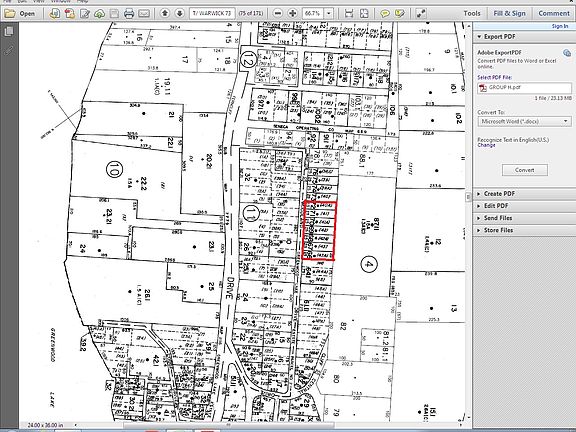Open the zoom level dropdown arrow

(x=329, y=13)
